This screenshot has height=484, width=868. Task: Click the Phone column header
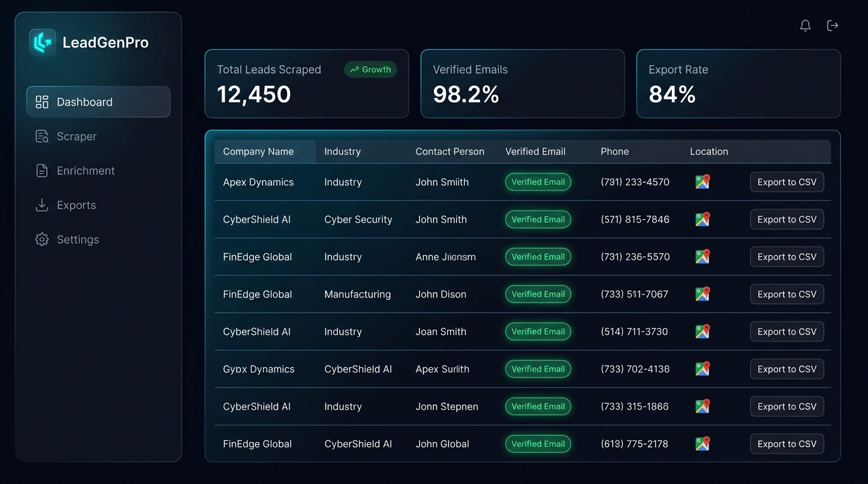[x=614, y=151]
